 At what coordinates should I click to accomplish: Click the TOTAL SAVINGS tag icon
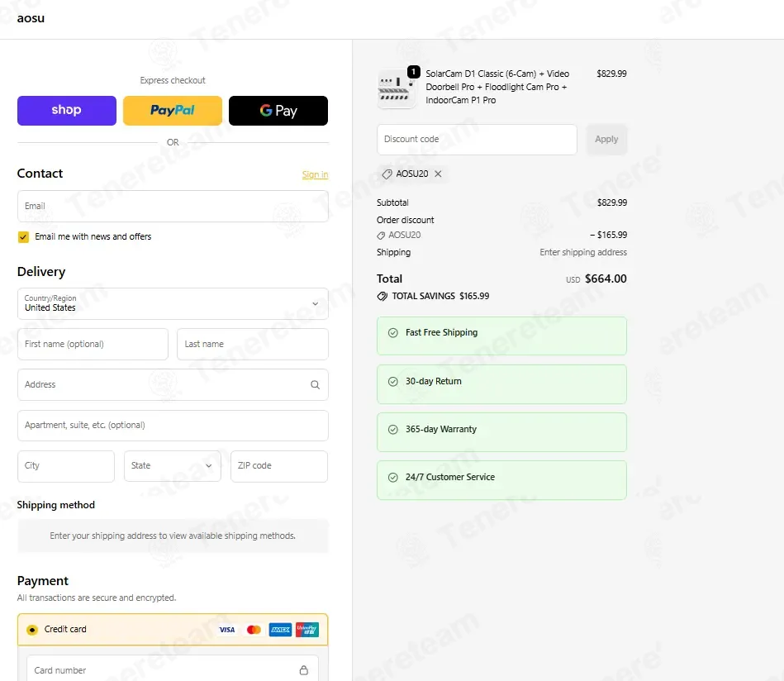click(x=382, y=297)
